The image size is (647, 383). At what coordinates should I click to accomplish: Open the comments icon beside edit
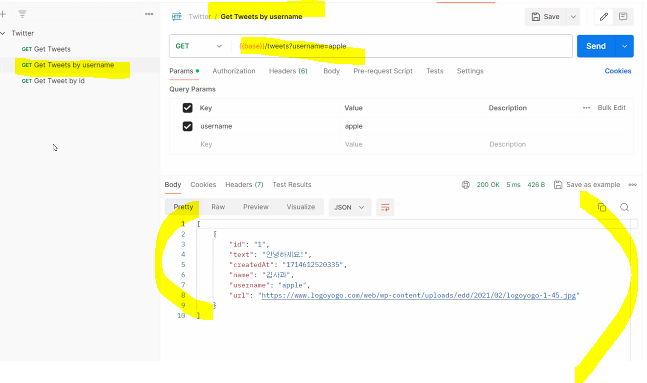click(623, 17)
